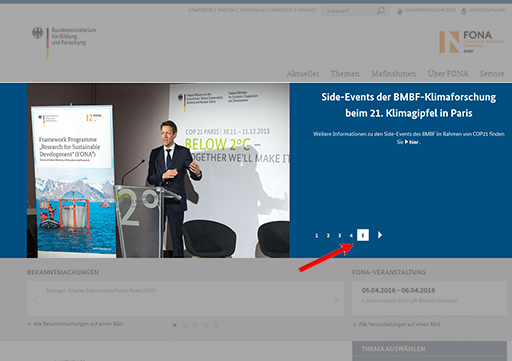The width and height of the screenshot is (512, 361).
Task: Show slide 3 of the banner
Action: tap(340, 235)
